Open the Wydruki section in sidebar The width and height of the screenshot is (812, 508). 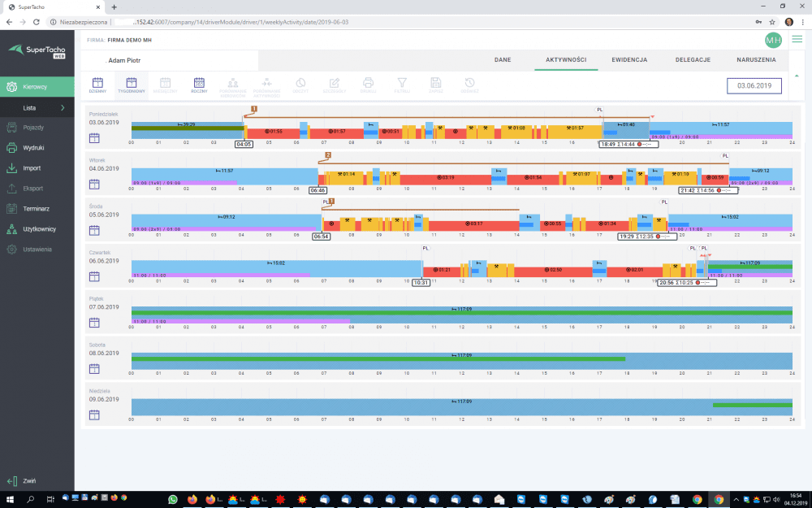tap(33, 148)
